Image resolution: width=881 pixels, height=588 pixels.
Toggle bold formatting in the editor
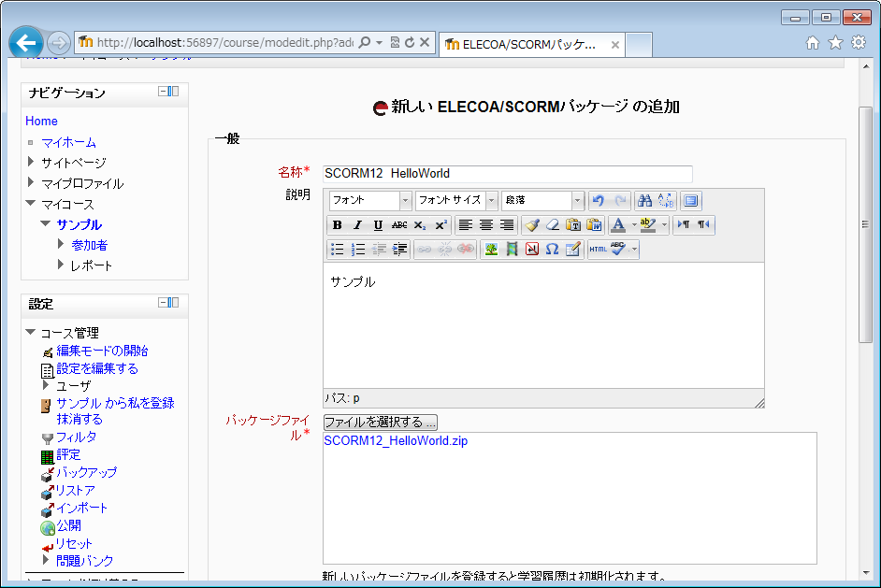coord(338,225)
